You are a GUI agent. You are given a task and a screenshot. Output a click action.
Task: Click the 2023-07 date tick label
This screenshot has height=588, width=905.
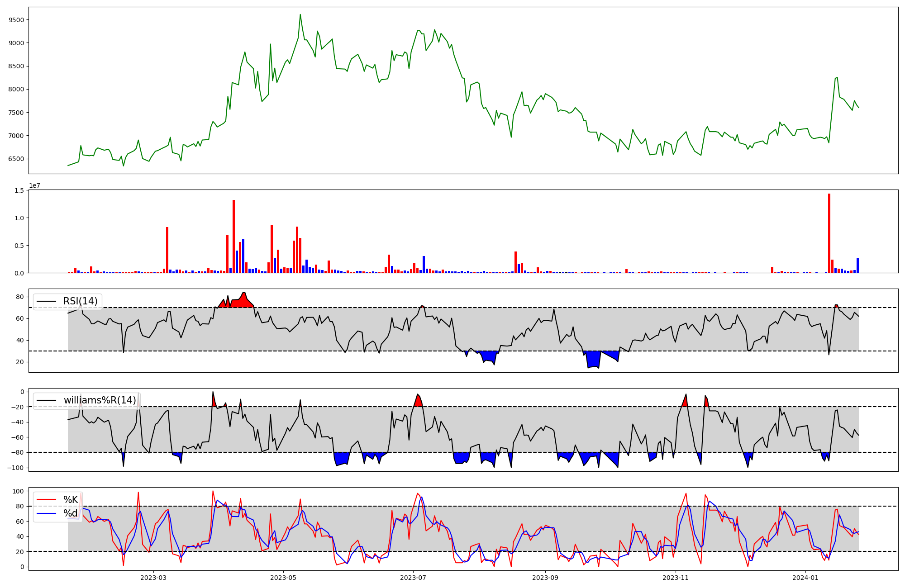413,578
